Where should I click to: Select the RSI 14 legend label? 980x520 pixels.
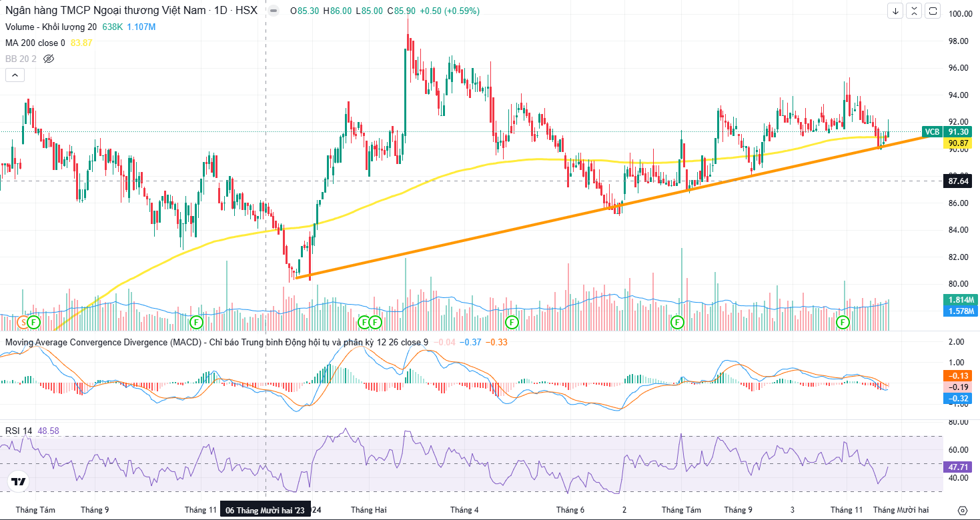coord(19,431)
